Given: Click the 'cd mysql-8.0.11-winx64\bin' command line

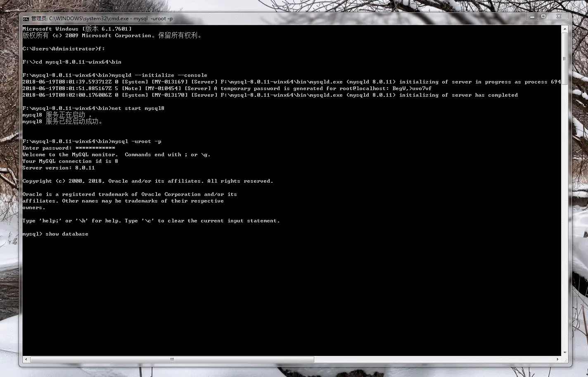Looking at the screenshot, I should tap(72, 62).
